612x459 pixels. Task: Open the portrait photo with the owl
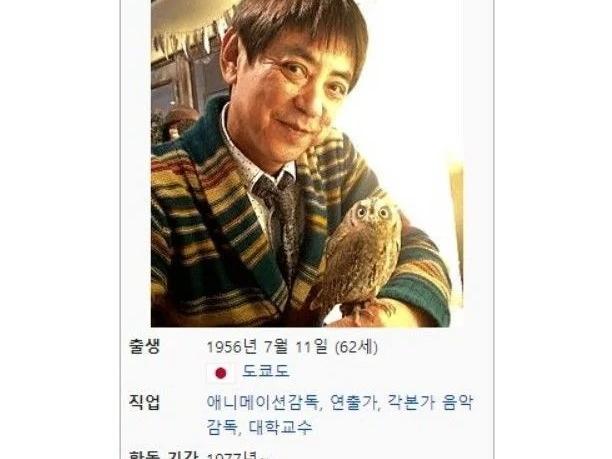pyautogui.click(x=307, y=163)
